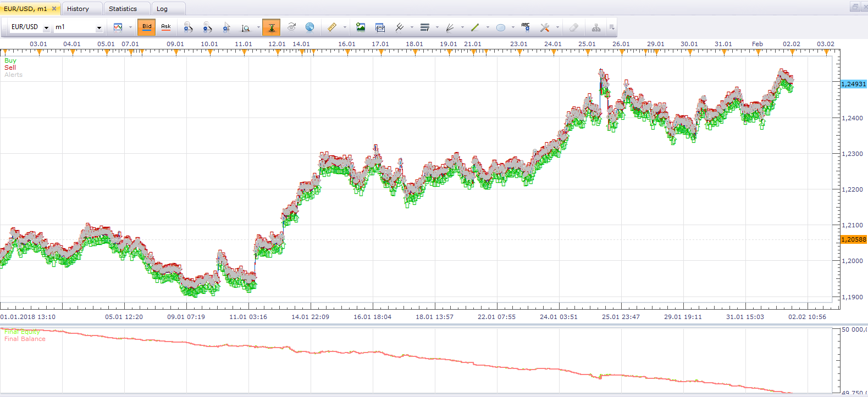Click the save chart as image icon
Image resolution: width=868 pixels, height=397 pixels.
(361, 27)
